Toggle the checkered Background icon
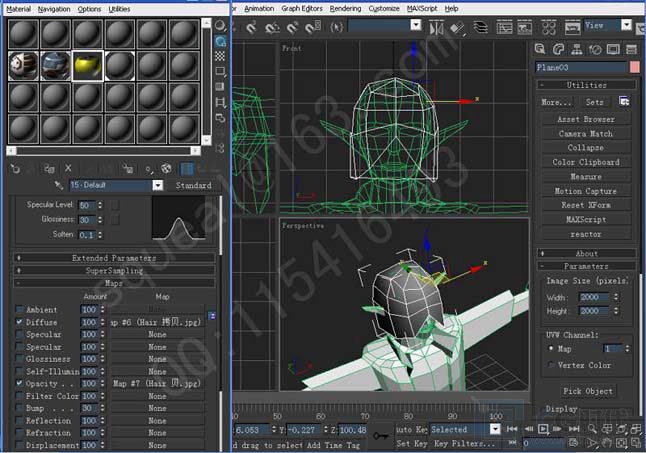 pyautogui.click(x=220, y=56)
